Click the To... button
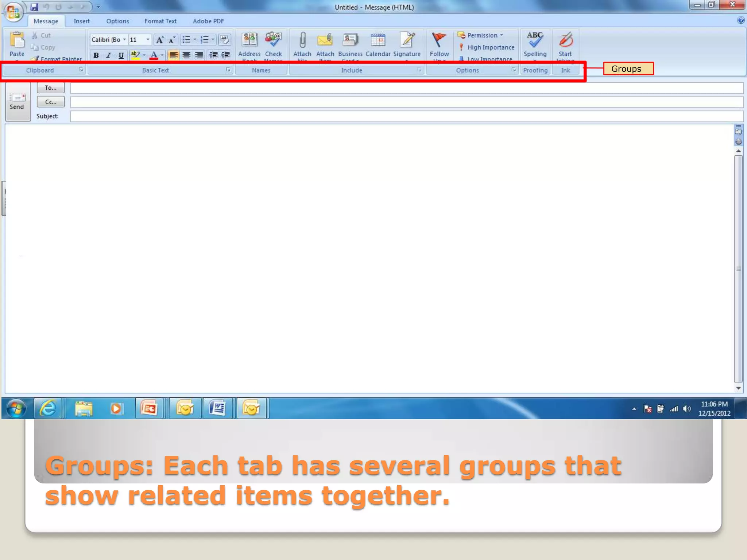 pyautogui.click(x=51, y=88)
